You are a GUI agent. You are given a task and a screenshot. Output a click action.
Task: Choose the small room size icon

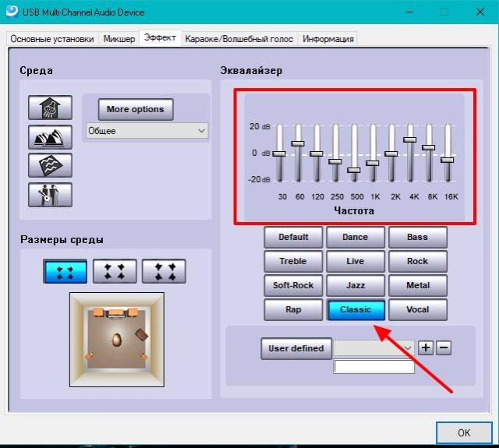coord(65,271)
